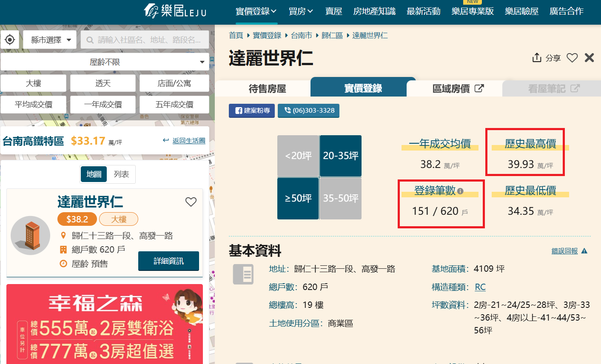Click the LEJU logo
This screenshot has width=601, height=364.
[175, 11]
